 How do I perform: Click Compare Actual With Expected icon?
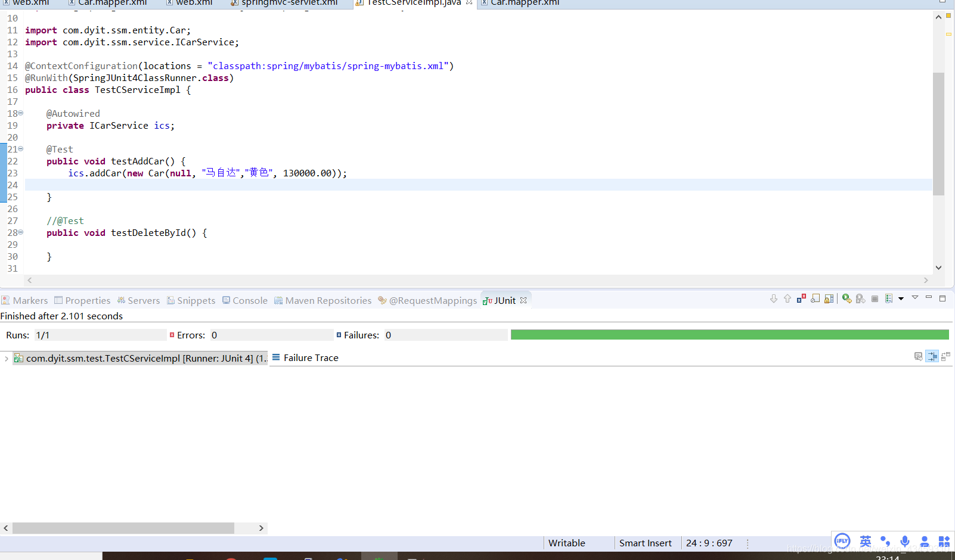[x=945, y=356]
